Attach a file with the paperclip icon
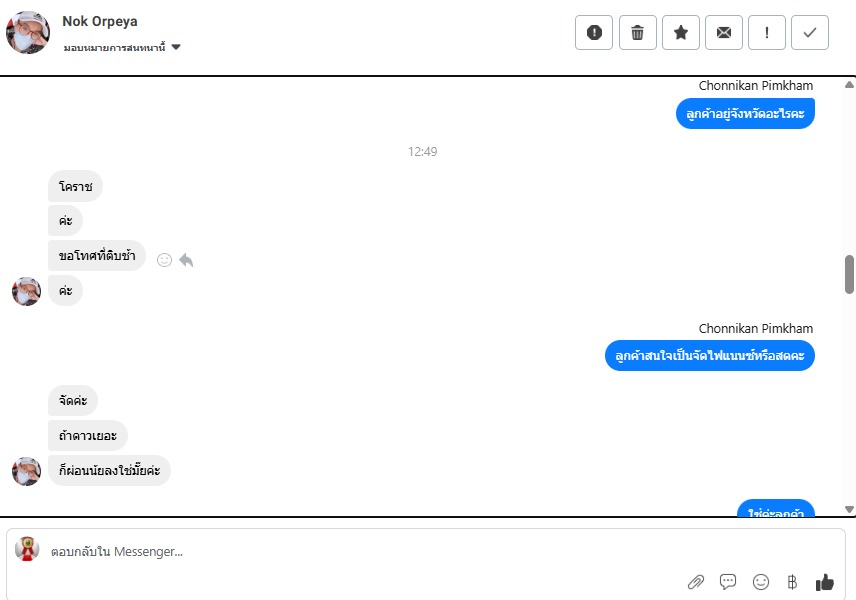 click(x=696, y=582)
